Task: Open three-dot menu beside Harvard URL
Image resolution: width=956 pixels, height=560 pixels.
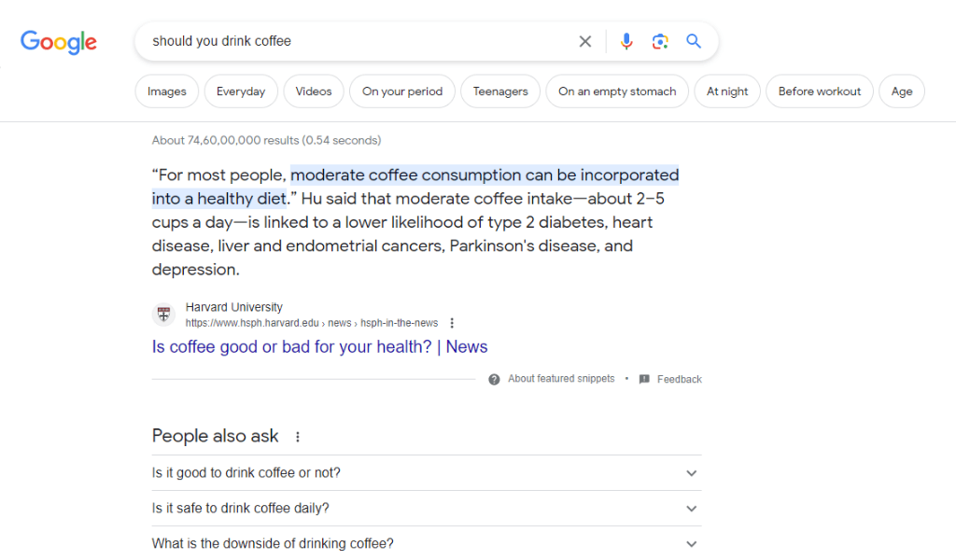Action: pos(452,323)
